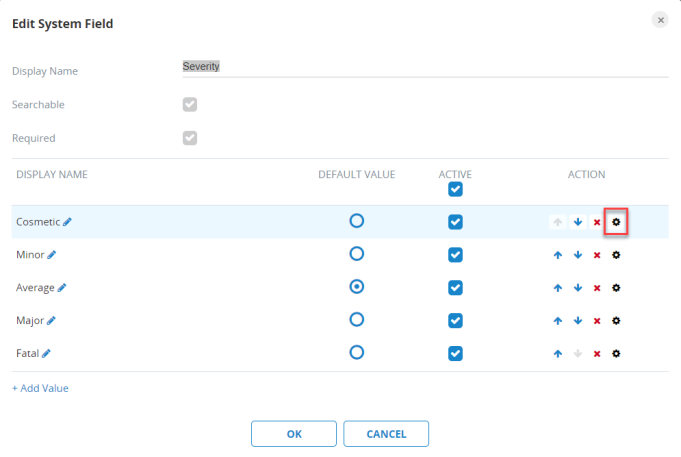The image size is (681, 457).
Task: Deactivate the Average severity value
Action: pos(455,287)
